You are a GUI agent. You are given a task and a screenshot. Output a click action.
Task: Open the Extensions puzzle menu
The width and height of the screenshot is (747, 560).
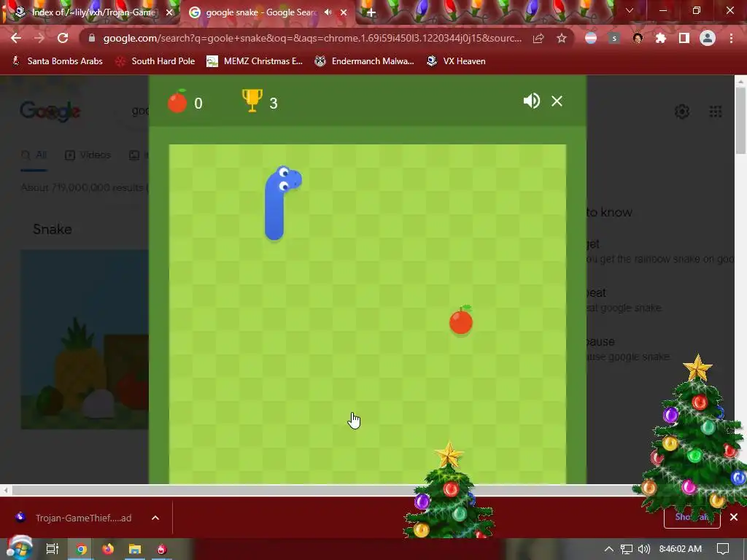click(661, 38)
